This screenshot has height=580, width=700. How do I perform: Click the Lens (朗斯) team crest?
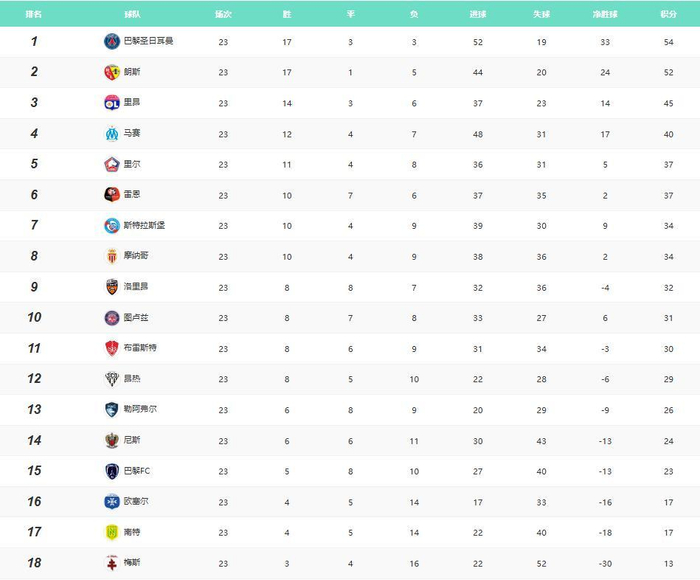(x=111, y=72)
